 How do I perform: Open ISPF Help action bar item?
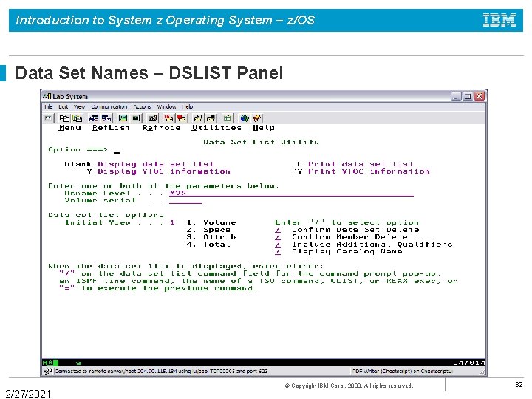click(264, 128)
